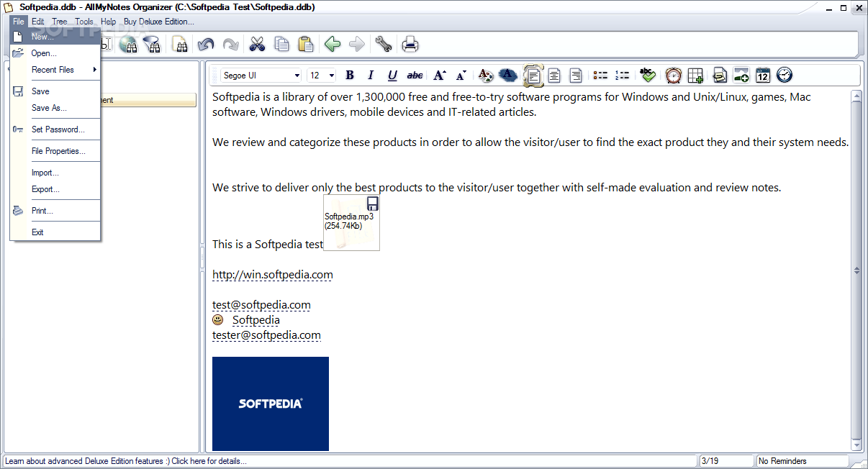Click the Cut scissors icon

257,45
